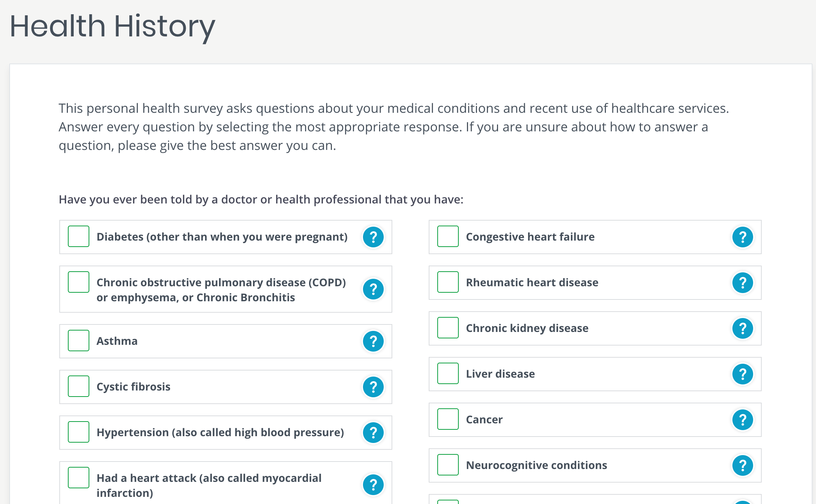Click the Neurocognitive conditions label
The height and width of the screenshot is (504, 816).
(x=536, y=465)
